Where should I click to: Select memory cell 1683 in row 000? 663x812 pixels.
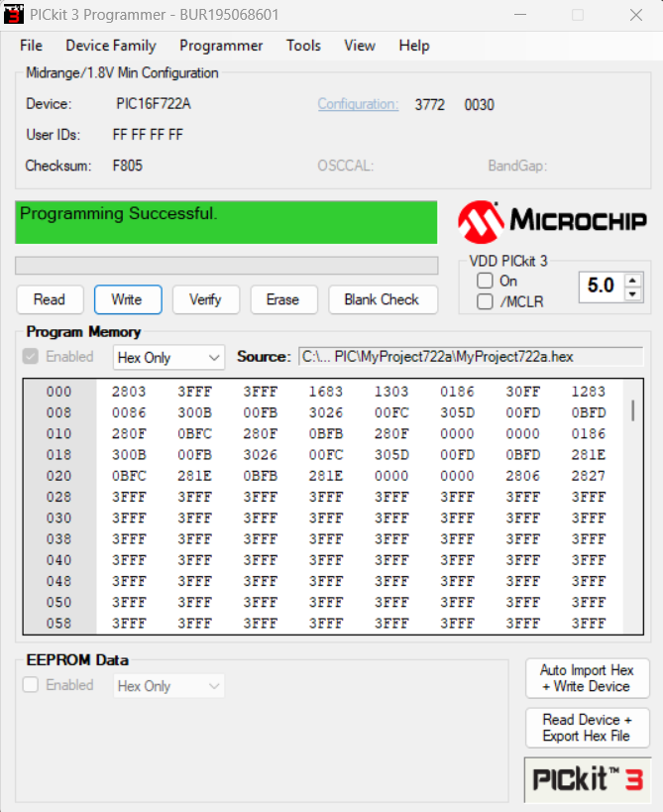pos(326,392)
